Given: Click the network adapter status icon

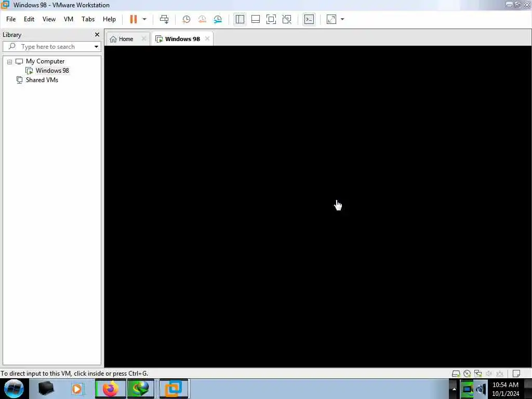Looking at the screenshot, I should pyautogui.click(x=478, y=374).
